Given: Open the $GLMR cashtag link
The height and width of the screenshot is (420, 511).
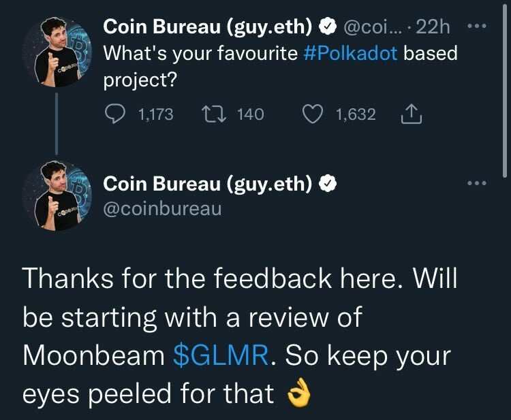Looking at the screenshot, I should click(221, 355).
